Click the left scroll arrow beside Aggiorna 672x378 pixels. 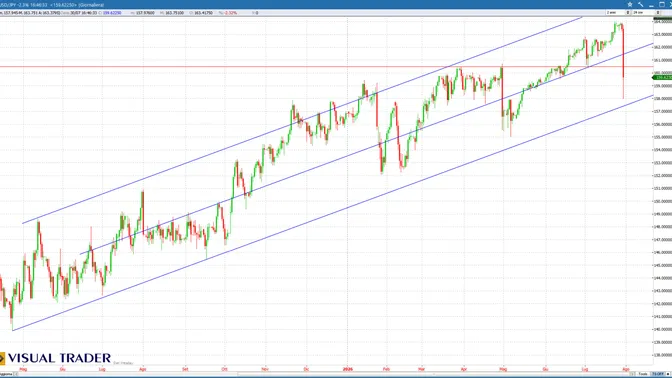[15, 374]
